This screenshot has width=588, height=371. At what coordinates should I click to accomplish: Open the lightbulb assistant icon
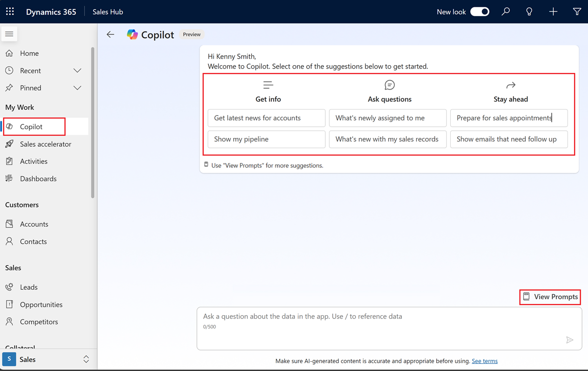(x=529, y=12)
